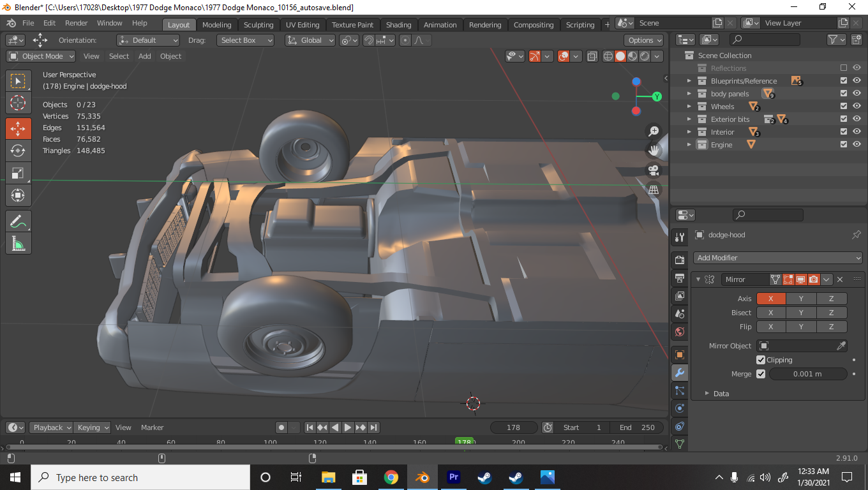Pick the Scale tool
The width and height of the screenshot is (868, 490).
[18, 173]
